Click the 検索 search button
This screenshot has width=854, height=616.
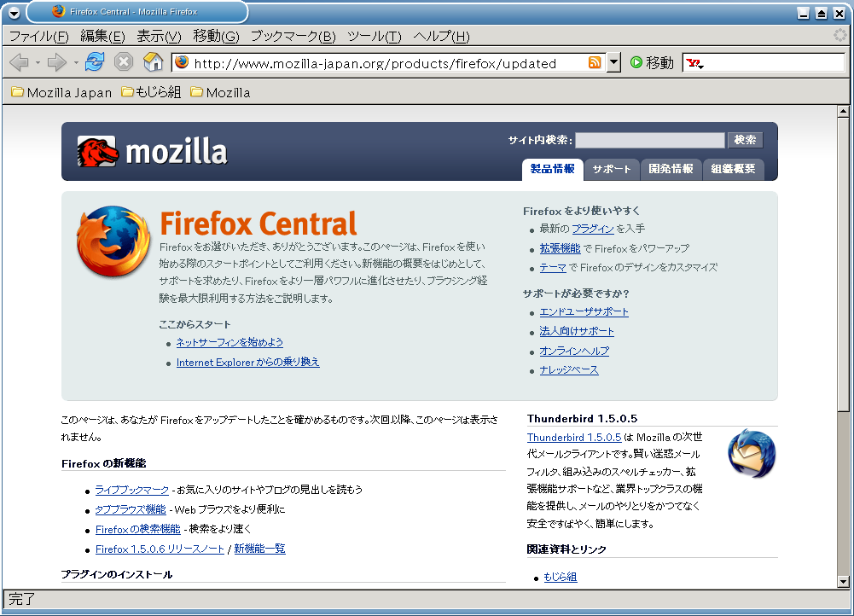[x=745, y=141]
